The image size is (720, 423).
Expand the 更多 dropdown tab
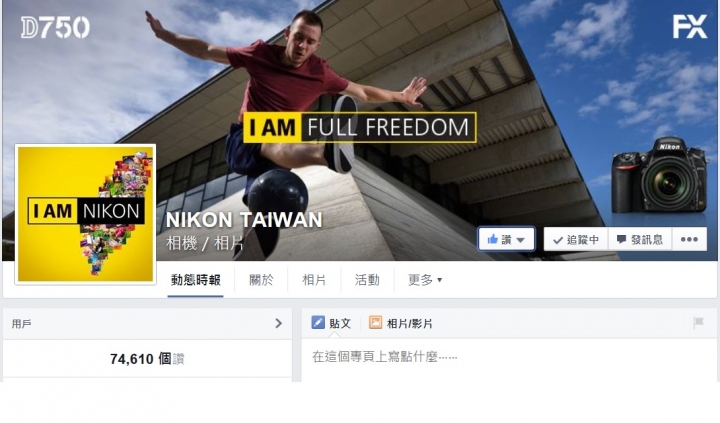pyautogui.click(x=425, y=280)
